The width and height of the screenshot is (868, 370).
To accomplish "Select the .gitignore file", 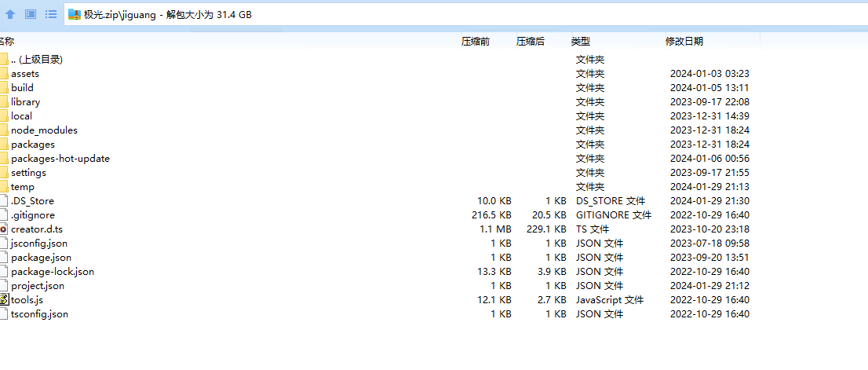I will (x=32, y=214).
